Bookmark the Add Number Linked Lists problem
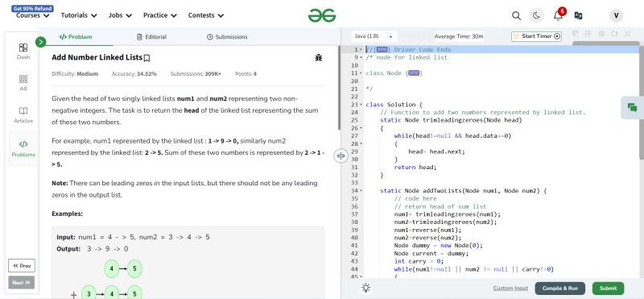The image size is (644, 299). click(x=147, y=58)
